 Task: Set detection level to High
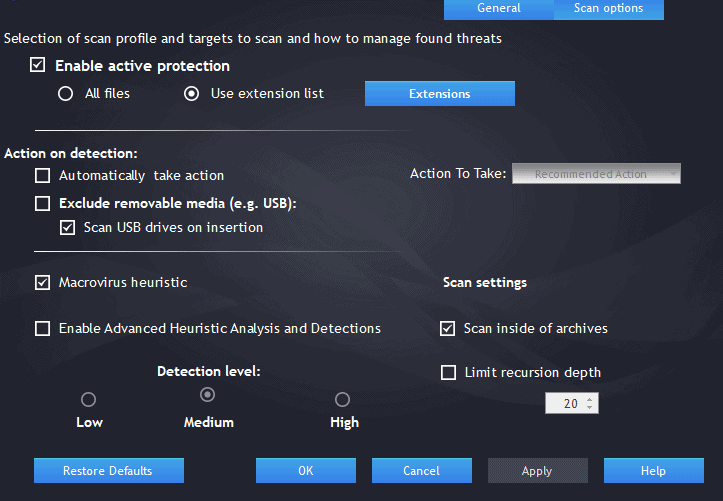[x=342, y=399]
